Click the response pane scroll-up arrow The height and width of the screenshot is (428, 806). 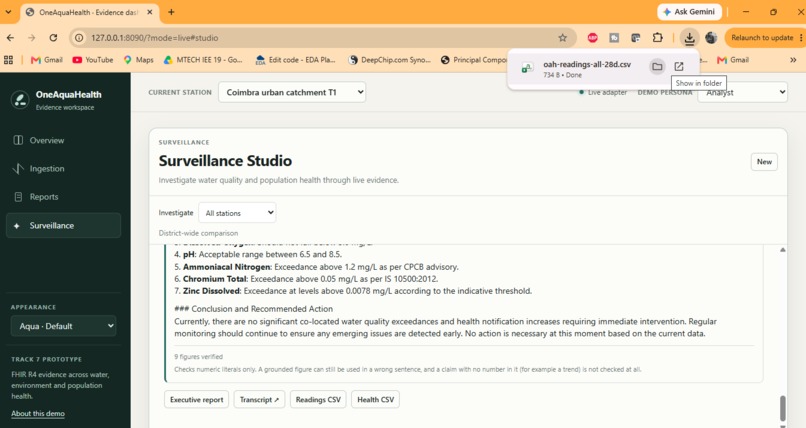click(782, 250)
